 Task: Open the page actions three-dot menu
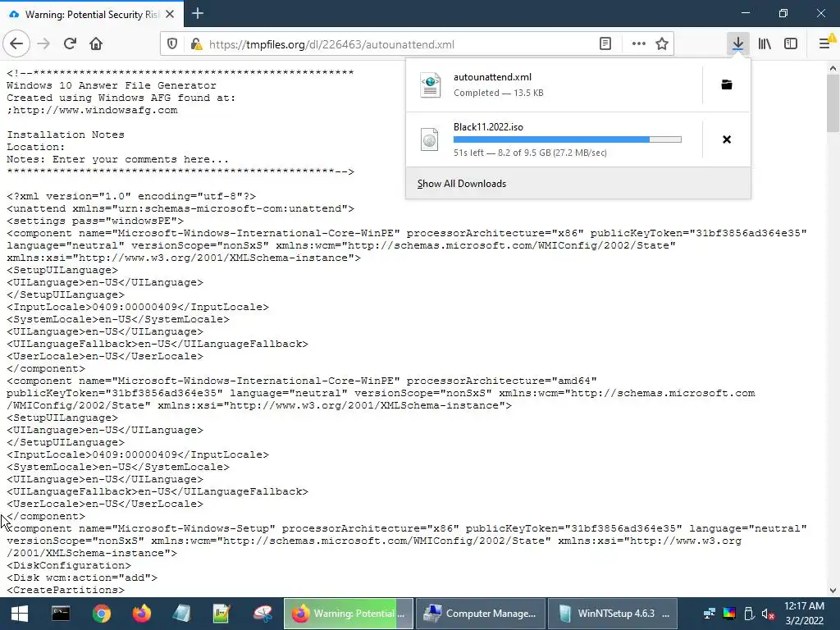click(638, 44)
